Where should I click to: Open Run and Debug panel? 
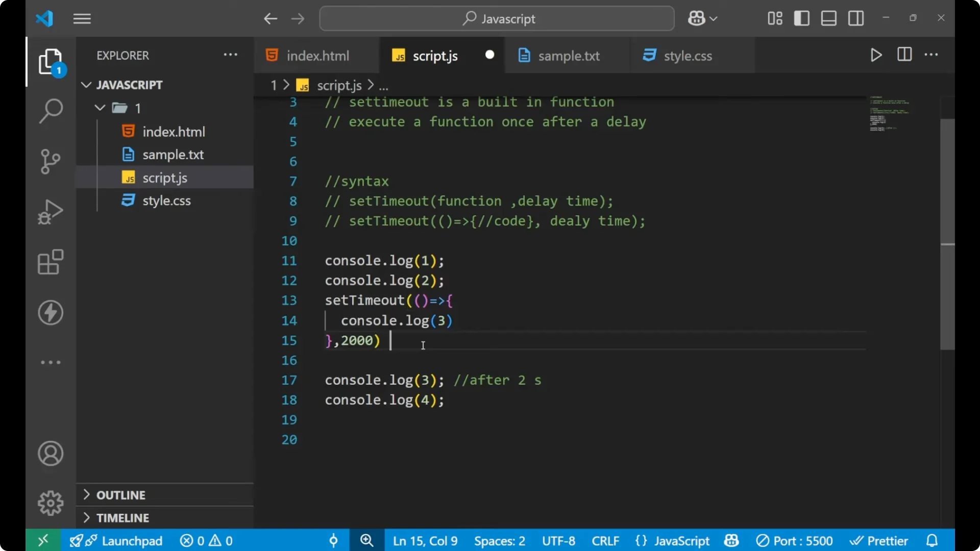(x=50, y=211)
